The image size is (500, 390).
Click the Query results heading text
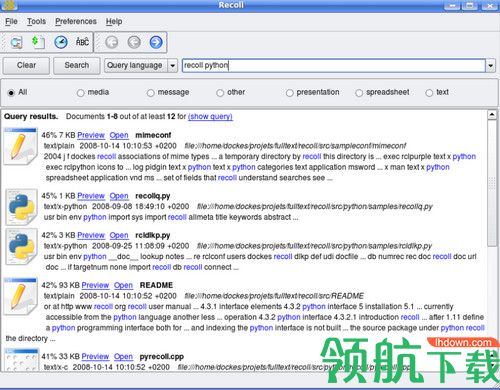pos(31,117)
